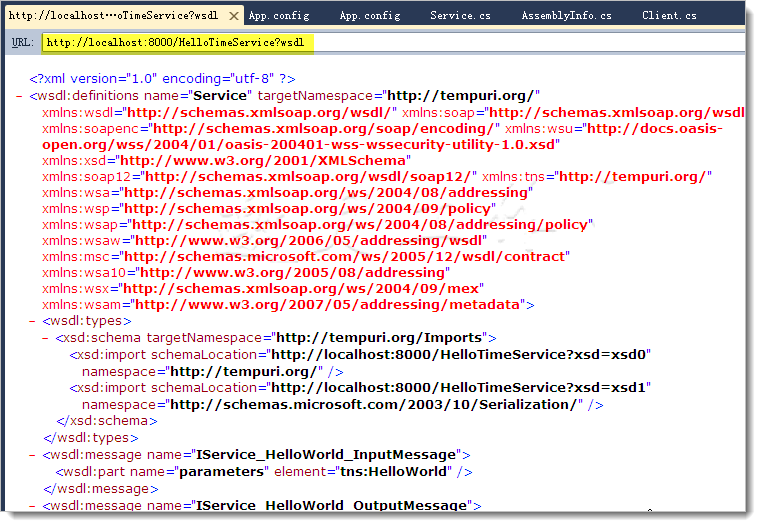761x527 pixels.
Task: Collapse the IService_HelloWorld_InputMessage message node
Action: click(x=32, y=455)
